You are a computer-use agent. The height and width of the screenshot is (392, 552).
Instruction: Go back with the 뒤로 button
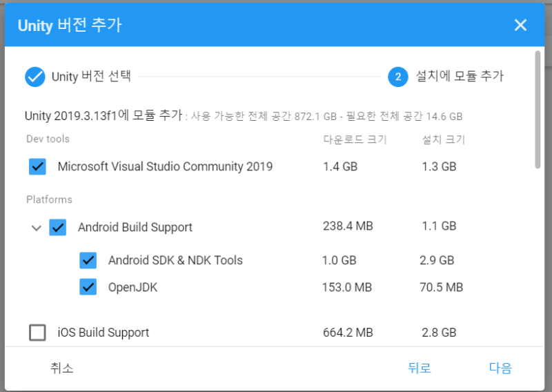[420, 368]
